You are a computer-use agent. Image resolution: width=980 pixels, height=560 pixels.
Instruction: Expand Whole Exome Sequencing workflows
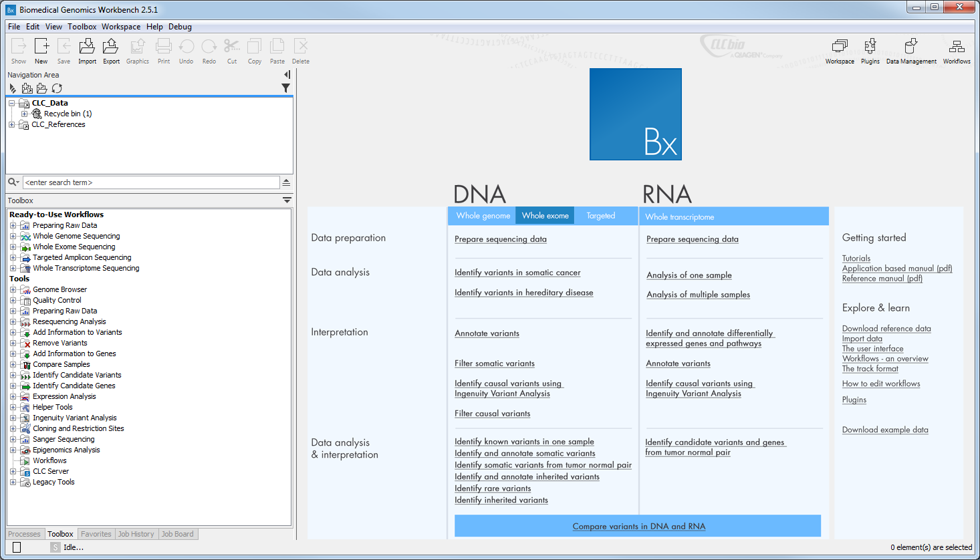tap(13, 247)
